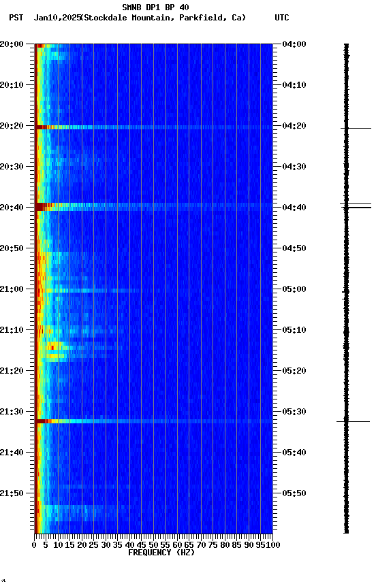The height and width of the screenshot is (588, 376).
Task: Click the 05:10 UTC time label
Action: tap(294, 330)
